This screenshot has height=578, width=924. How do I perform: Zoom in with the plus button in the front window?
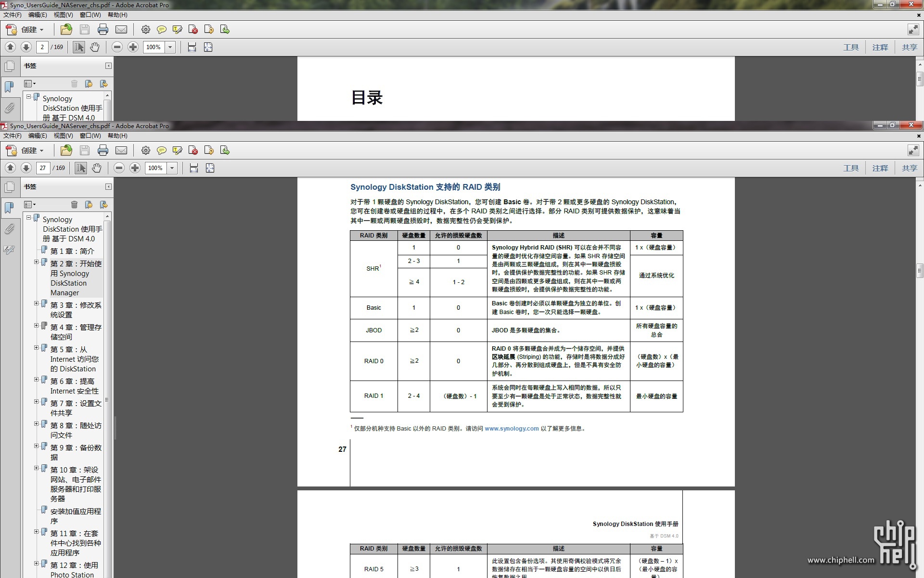[135, 168]
